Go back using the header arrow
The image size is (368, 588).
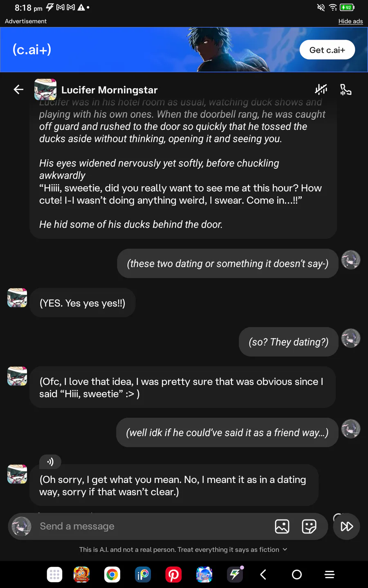(x=18, y=89)
